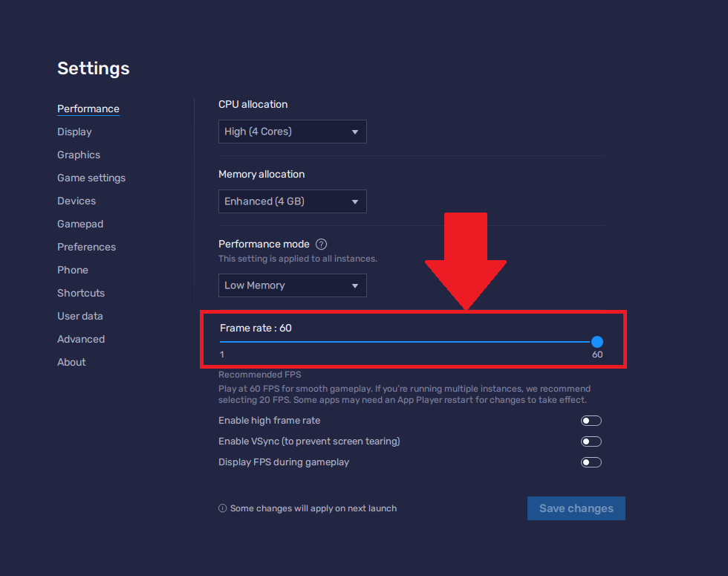Click the CPU allocation dropdown arrow

tap(356, 132)
